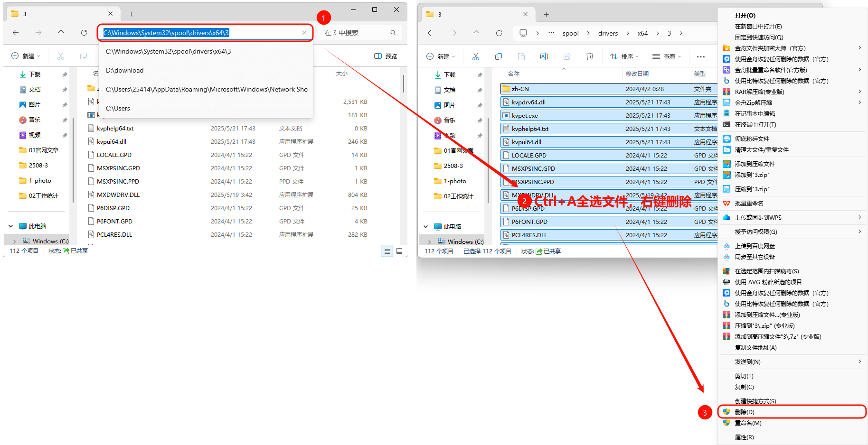This screenshot has height=445, width=868.
Task: Toggle the preview pane (预览) in left window
Action: click(x=386, y=56)
